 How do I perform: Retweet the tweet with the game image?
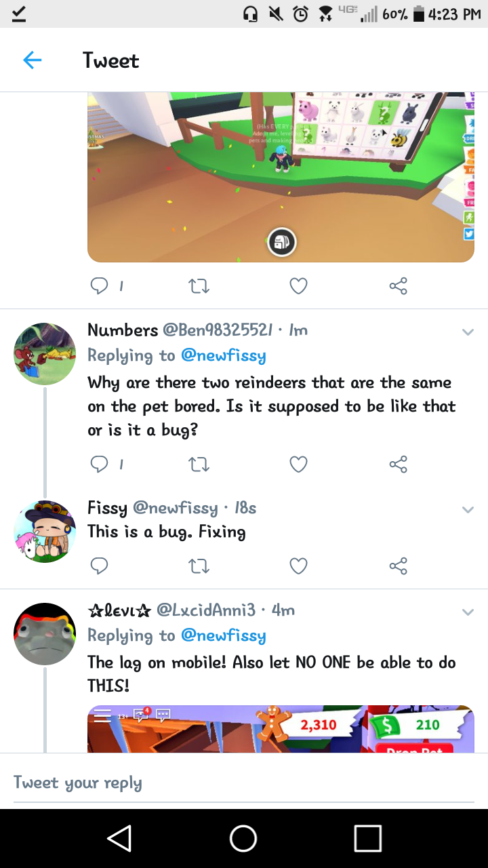[199, 286]
